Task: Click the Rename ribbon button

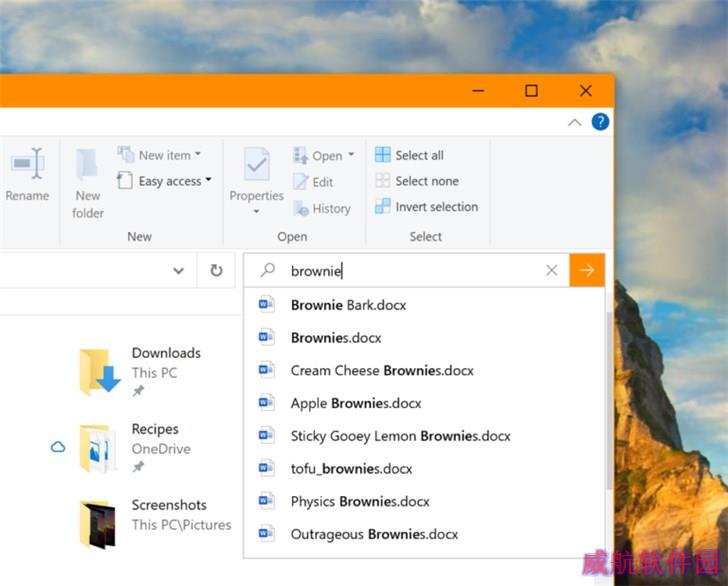Action: coord(27,174)
